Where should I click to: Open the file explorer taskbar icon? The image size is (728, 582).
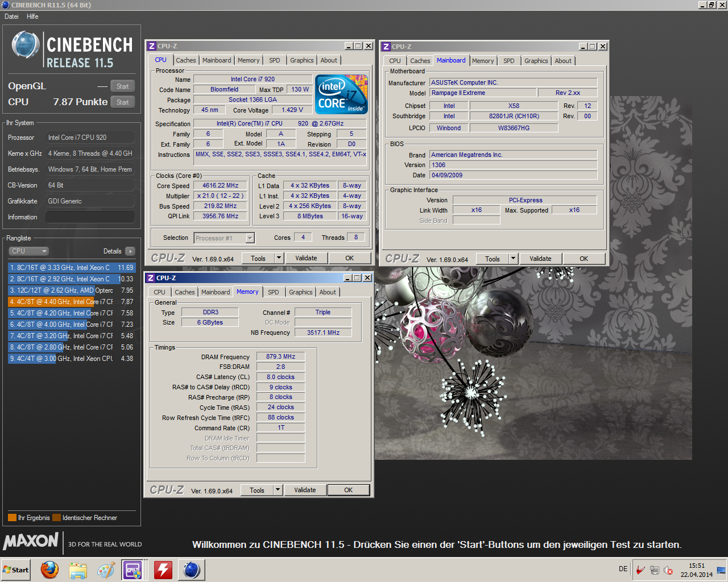tap(78, 569)
